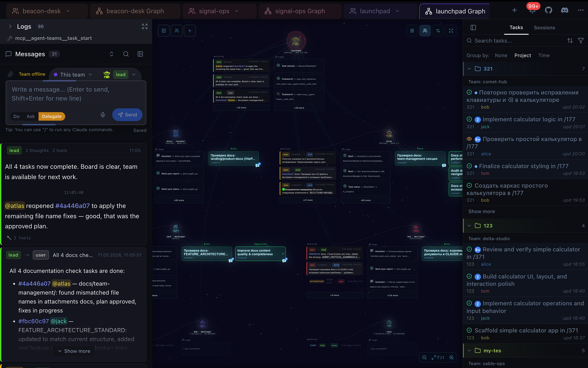Group tasks by Project
This screenshot has height=368, width=588.
[x=523, y=56]
